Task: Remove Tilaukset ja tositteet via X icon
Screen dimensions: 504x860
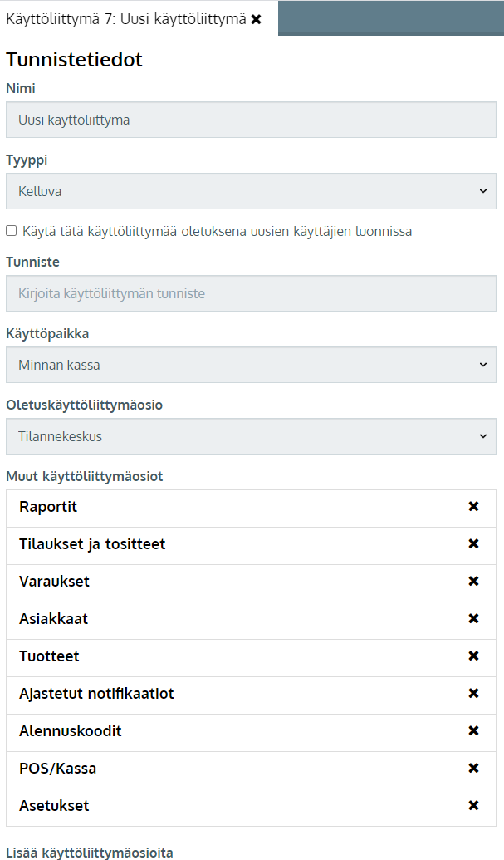Action: point(473,544)
